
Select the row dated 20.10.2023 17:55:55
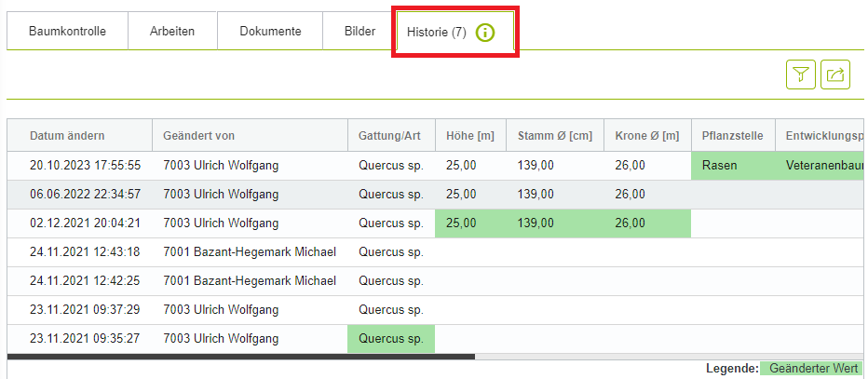point(85,166)
